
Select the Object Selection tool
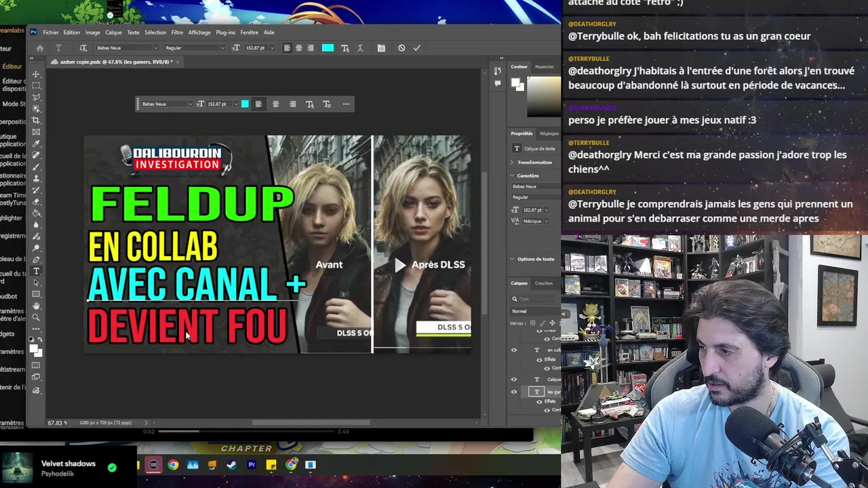coord(36,108)
